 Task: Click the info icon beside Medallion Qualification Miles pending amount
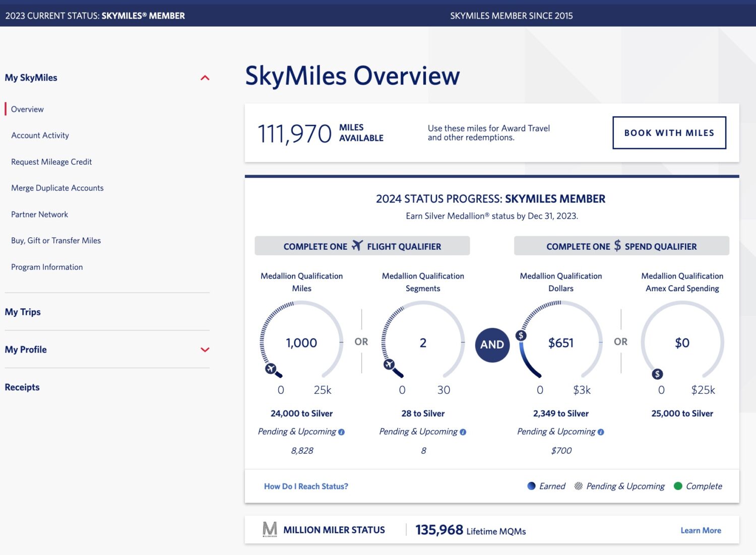(342, 432)
